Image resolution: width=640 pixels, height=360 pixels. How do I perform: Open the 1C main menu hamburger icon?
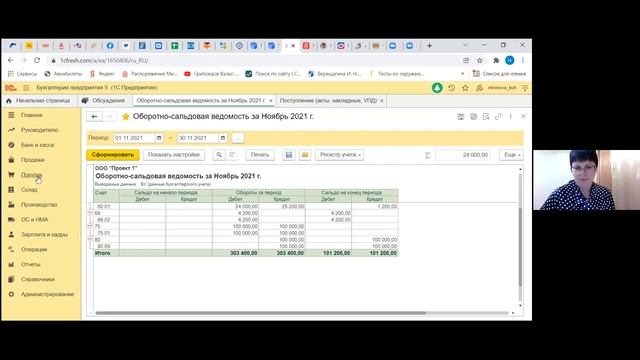[26, 88]
